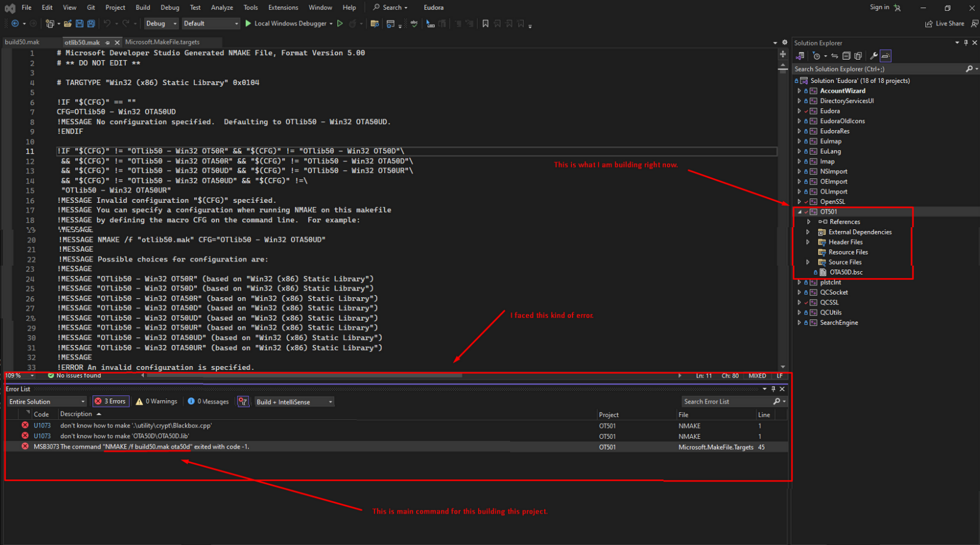Viewport: 980px width, 545px height.
Task: Click the editor split-window handle icon
Action: [783, 55]
